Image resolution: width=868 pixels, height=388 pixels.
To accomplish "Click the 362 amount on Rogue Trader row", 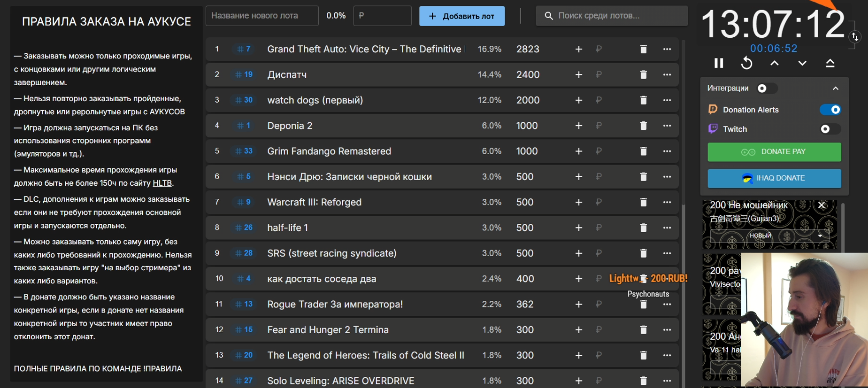I will 525,304.
